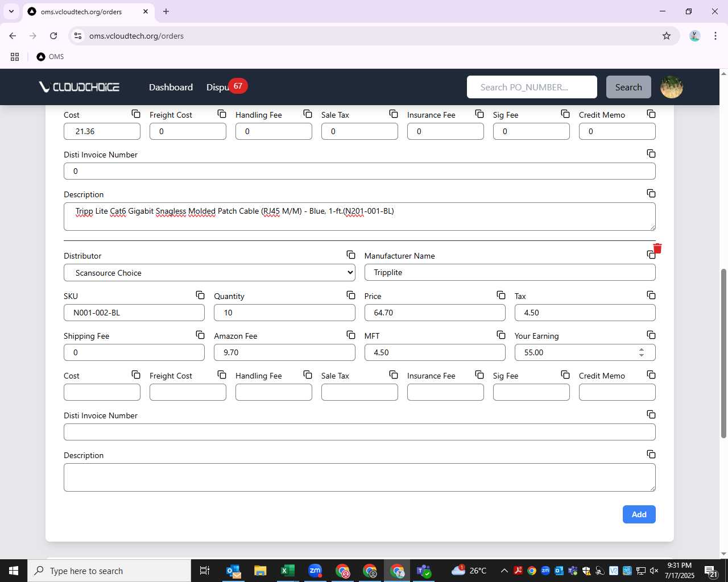Click copy icon above the empty Credit Memo field
Viewport: 728px width, 582px height.
click(x=651, y=375)
